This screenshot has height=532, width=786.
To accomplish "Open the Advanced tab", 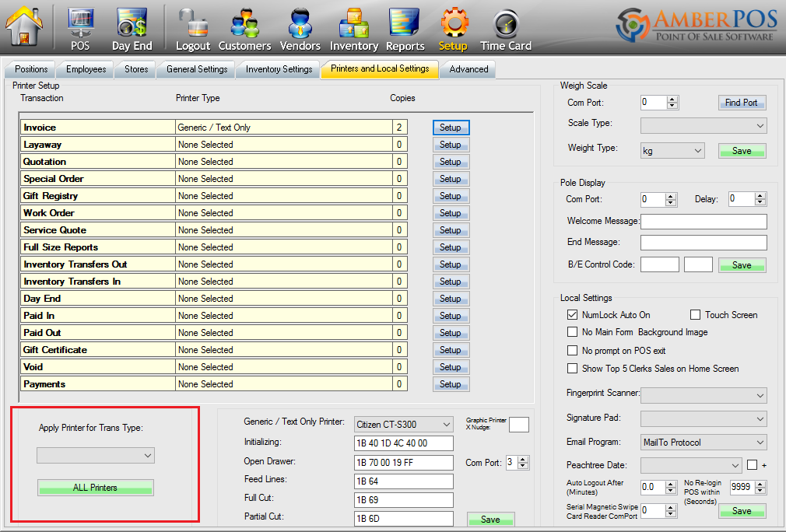I will [x=468, y=69].
